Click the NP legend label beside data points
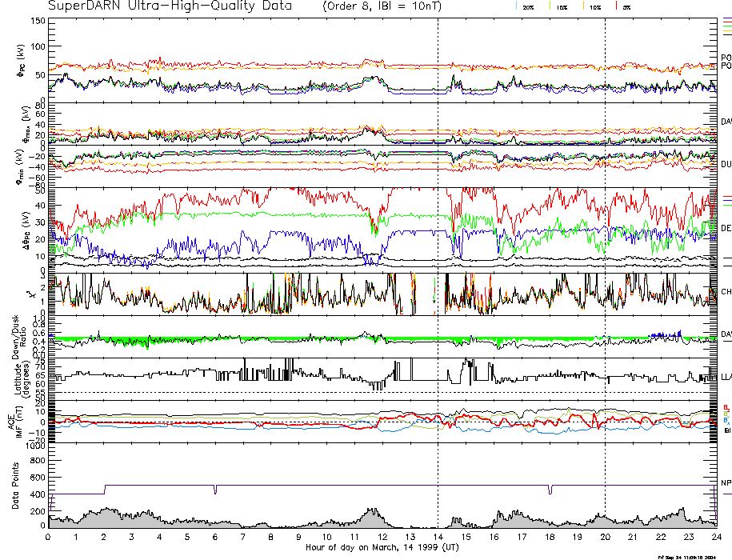The image size is (732, 560). click(726, 483)
